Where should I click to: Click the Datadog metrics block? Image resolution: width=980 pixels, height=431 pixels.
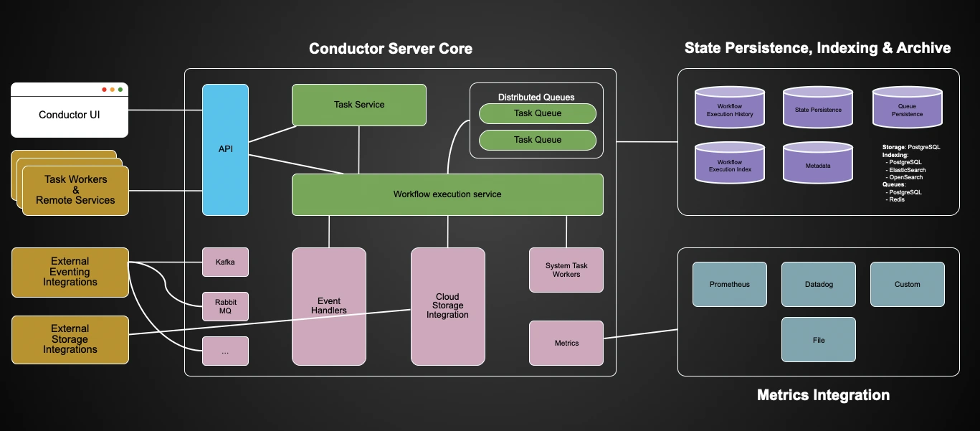pyautogui.click(x=818, y=284)
